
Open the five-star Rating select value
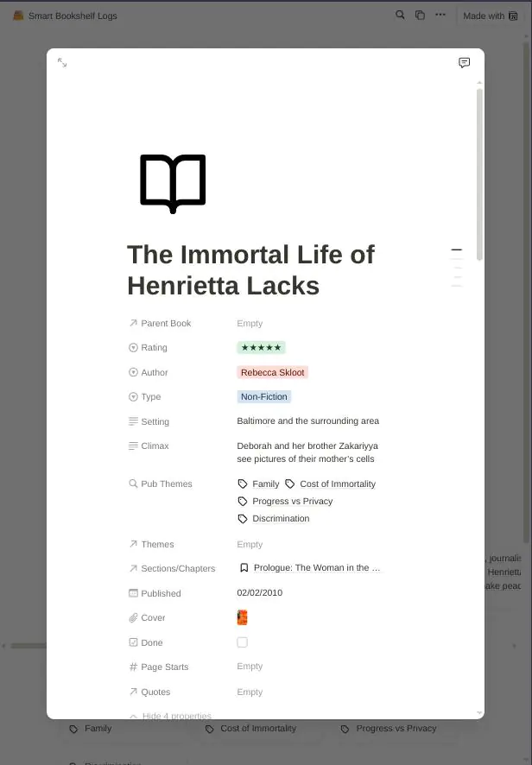point(261,347)
